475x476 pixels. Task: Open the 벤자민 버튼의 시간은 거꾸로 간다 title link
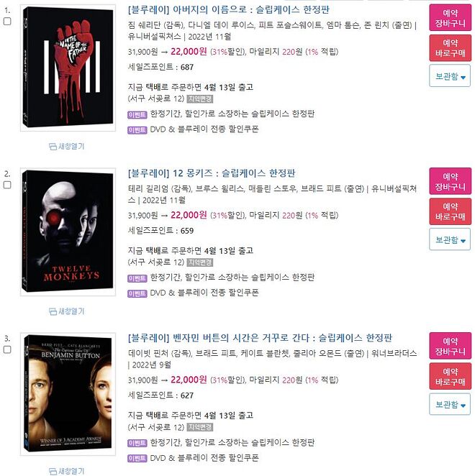click(x=260, y=338)
